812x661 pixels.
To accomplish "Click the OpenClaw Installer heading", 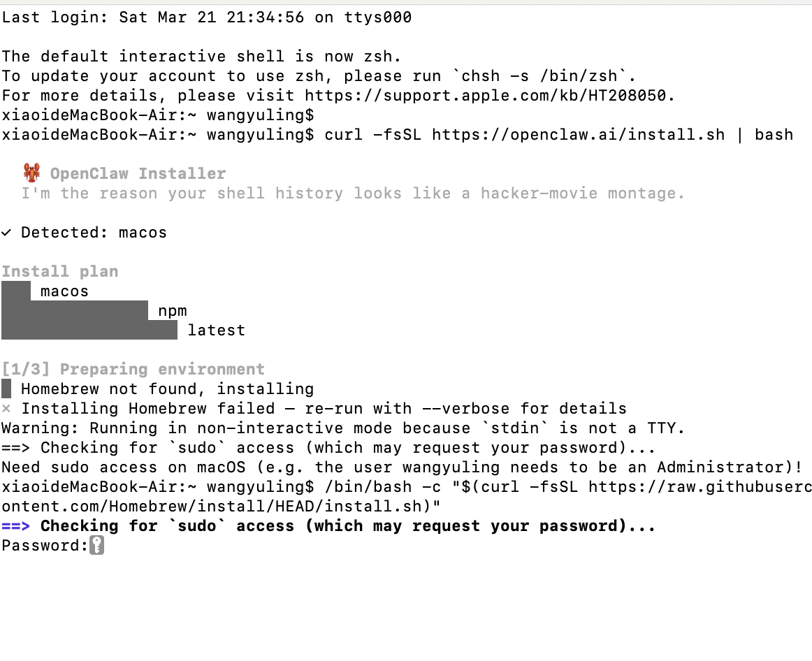I will click(138, 174).
